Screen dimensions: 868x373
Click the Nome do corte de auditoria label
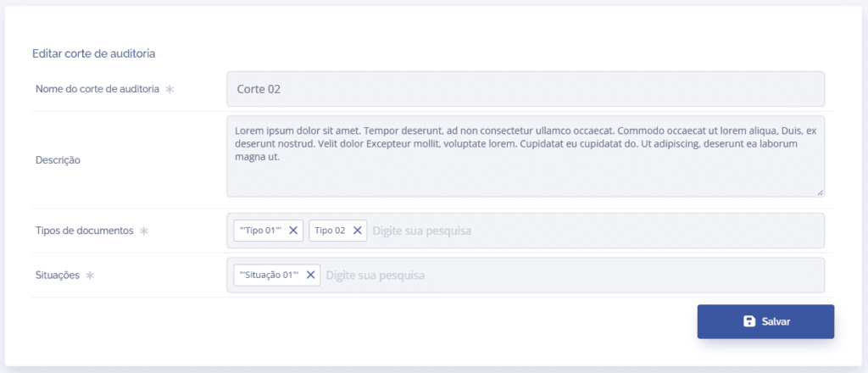tap(97, 89)
